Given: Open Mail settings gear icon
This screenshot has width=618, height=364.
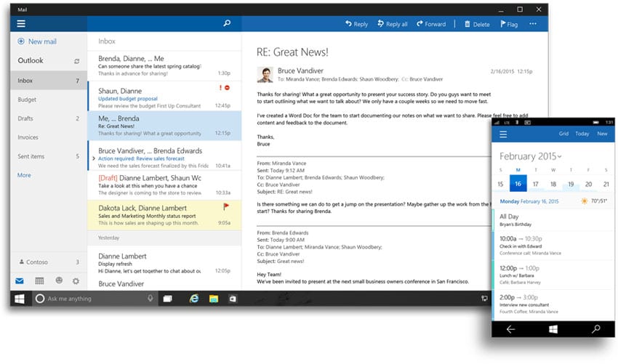Looking at the screenshot, I should [x=76, y=280].
